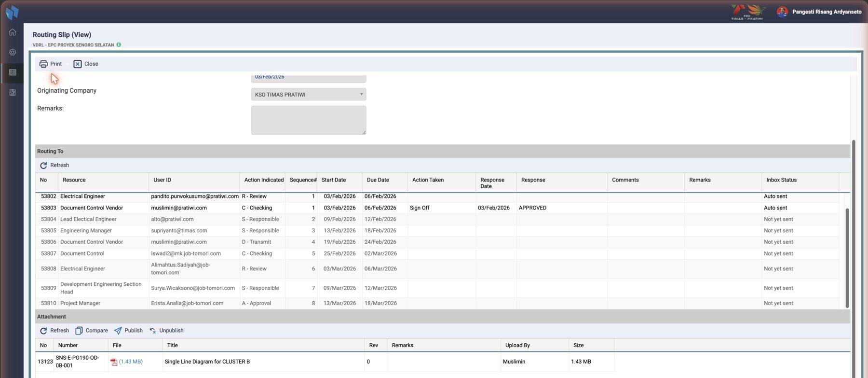Sort by Resource column header

(103, 183)
